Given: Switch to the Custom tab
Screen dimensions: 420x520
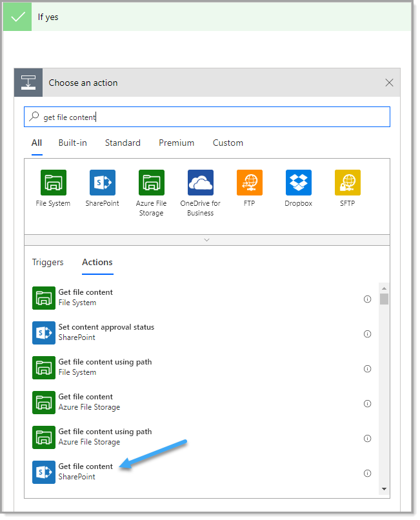Looking at the screenshot, I should [x=228, y=143].
